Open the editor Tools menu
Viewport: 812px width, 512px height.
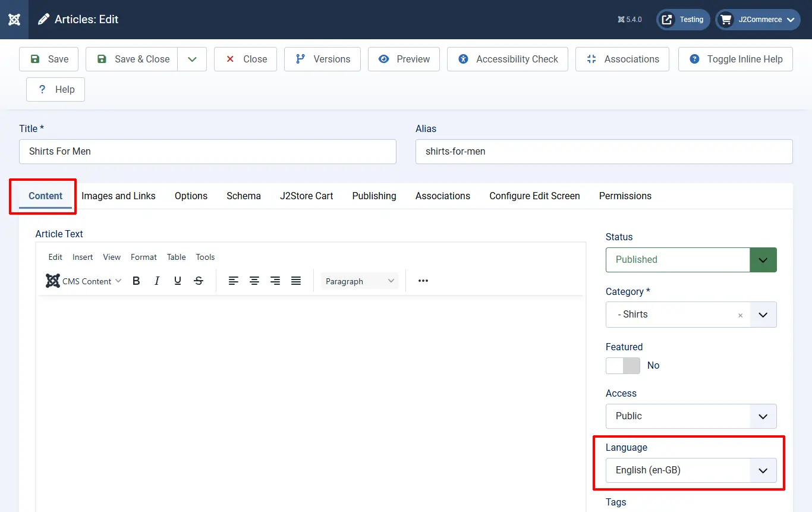pos(206,257)
